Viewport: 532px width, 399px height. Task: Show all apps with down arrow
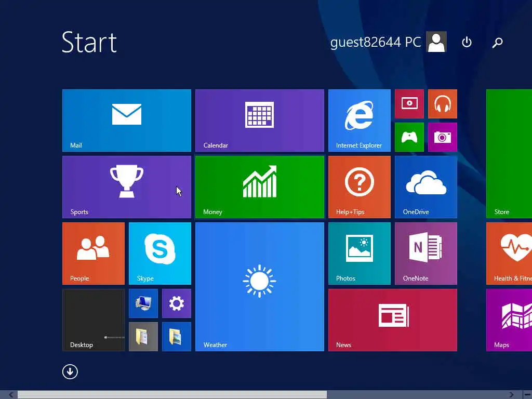[70, 371]
